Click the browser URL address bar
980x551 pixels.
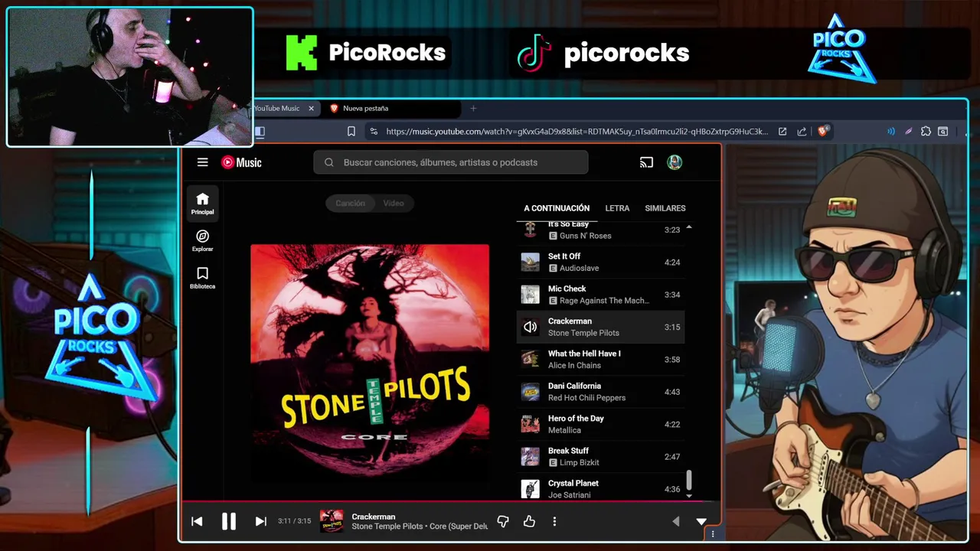(576, 132)
